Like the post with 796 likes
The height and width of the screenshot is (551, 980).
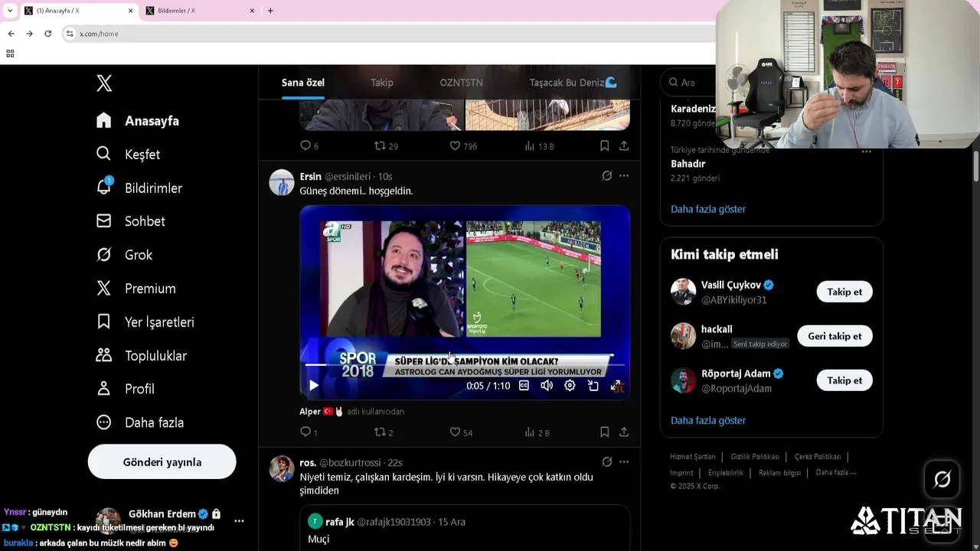(x=462, y=145)
